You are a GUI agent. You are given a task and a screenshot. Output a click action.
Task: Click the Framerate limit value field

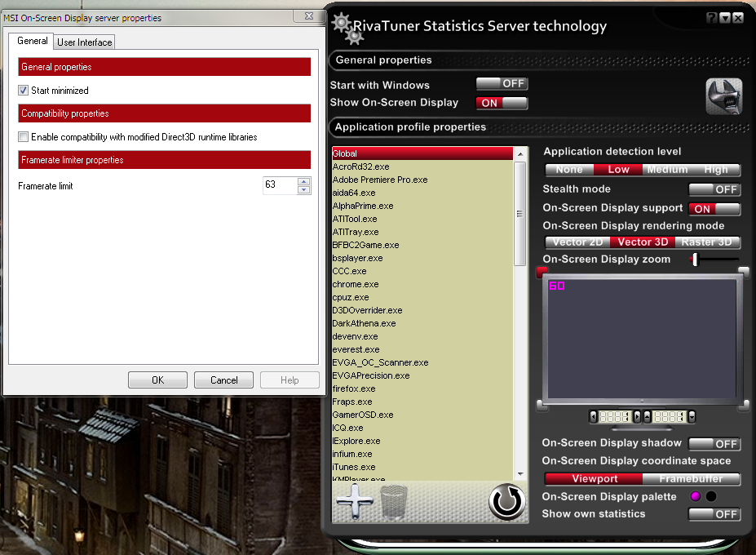click(280, 185)
